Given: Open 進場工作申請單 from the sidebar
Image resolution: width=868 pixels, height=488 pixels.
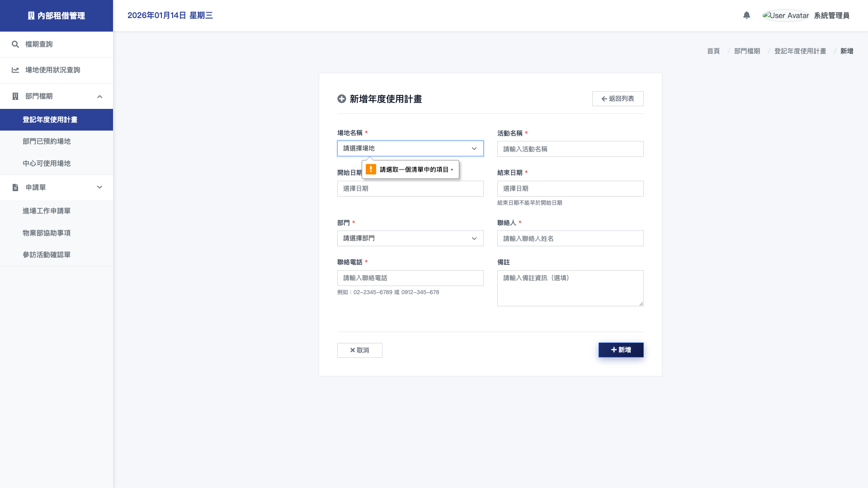Looking at the screenshot, I should click(47, 211).
